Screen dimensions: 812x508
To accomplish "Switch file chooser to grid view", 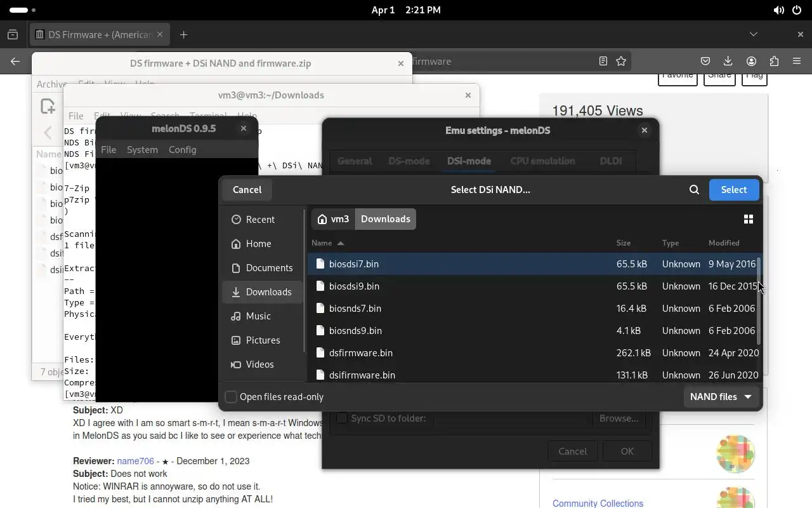I will [x=749, y=219].
